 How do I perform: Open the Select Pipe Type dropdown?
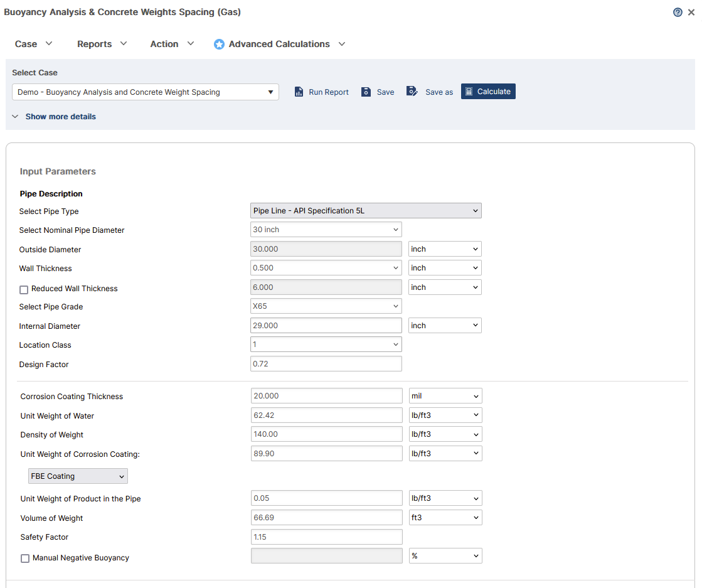(x=366, y=211)
